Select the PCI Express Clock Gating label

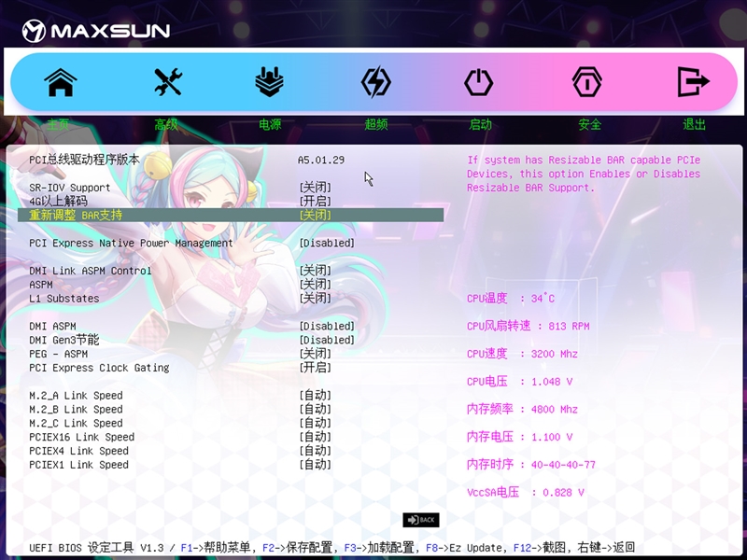pos(99,368)
